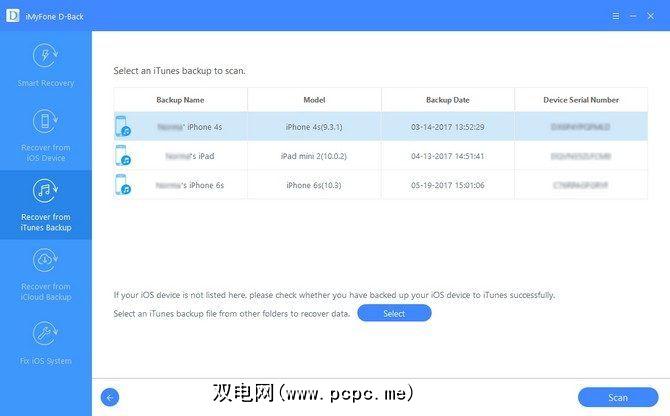Viewport: 670px width, 416px height.
Task: Sort by the Backup Date column header
Action: point(448,100)
